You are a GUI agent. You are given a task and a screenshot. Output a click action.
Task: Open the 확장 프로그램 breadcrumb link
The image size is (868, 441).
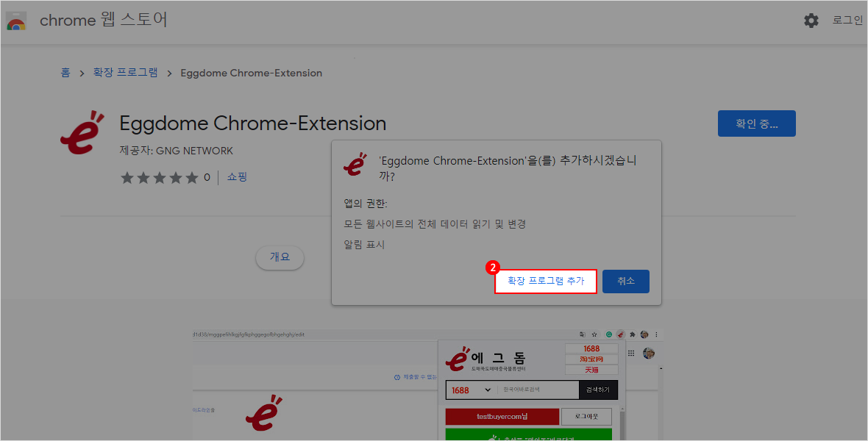coord(125,73)
